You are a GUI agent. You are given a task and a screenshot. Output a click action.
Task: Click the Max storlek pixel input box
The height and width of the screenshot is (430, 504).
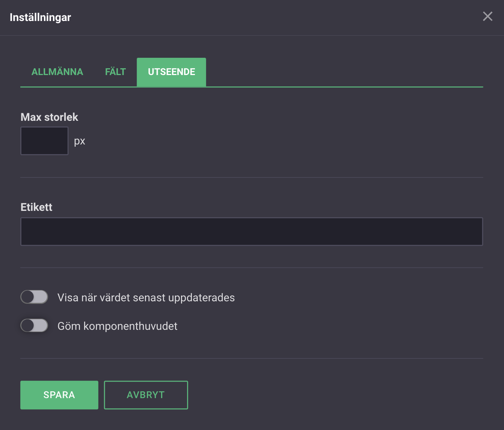[x=44, y=141]
